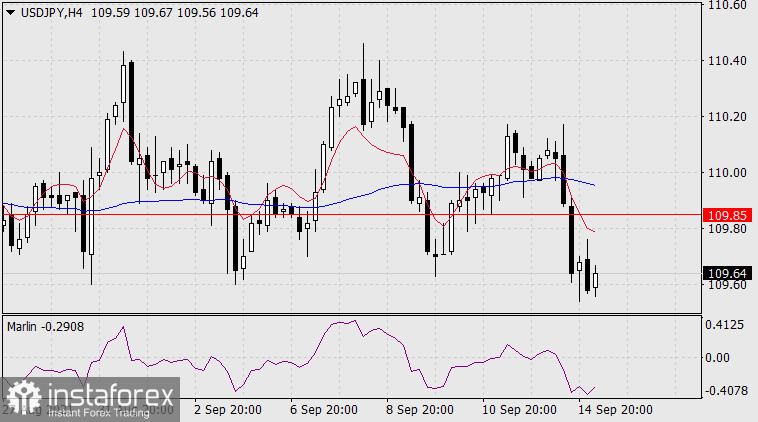Click the 0.4125 indicator scale value
This screenshot has height=422, width=758.
tap(724, 325)
